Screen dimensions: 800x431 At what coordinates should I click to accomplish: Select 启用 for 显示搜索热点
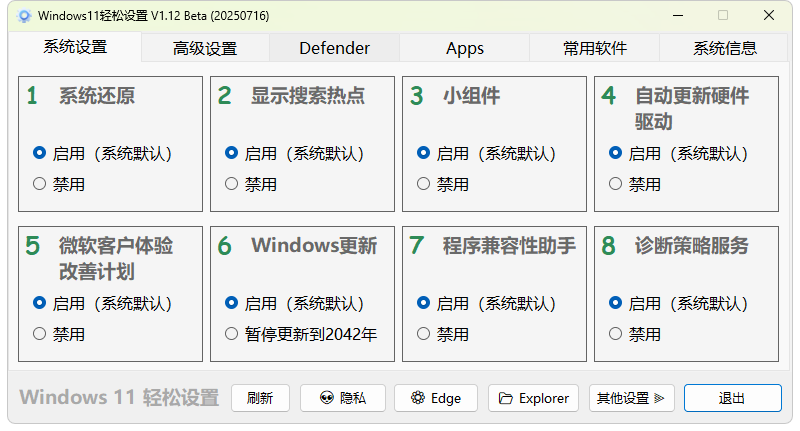point(294,153)
